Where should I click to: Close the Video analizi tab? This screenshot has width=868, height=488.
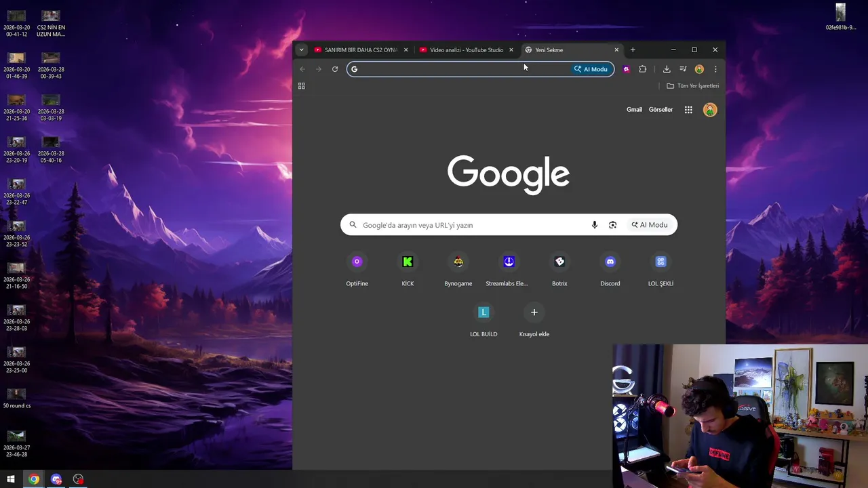pos(511,49)
